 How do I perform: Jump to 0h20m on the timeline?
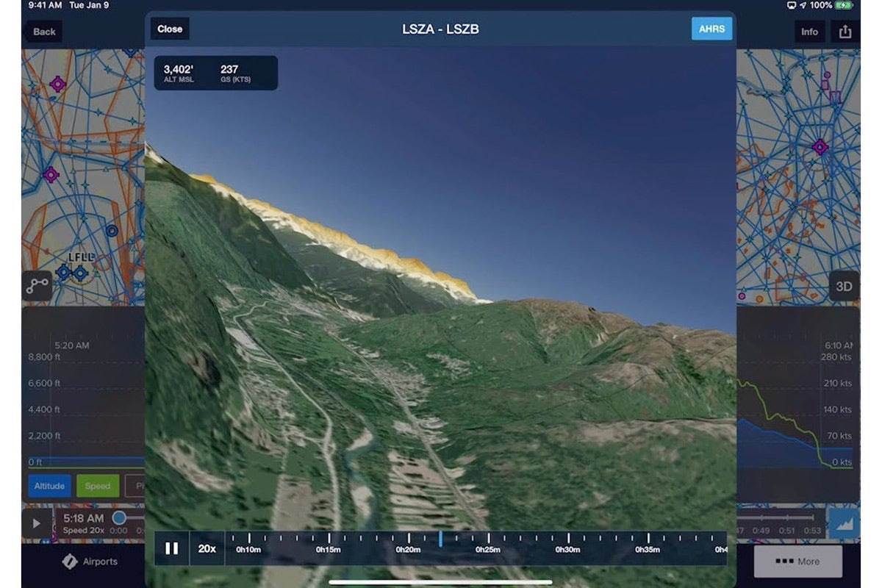(x=409, y=549)
